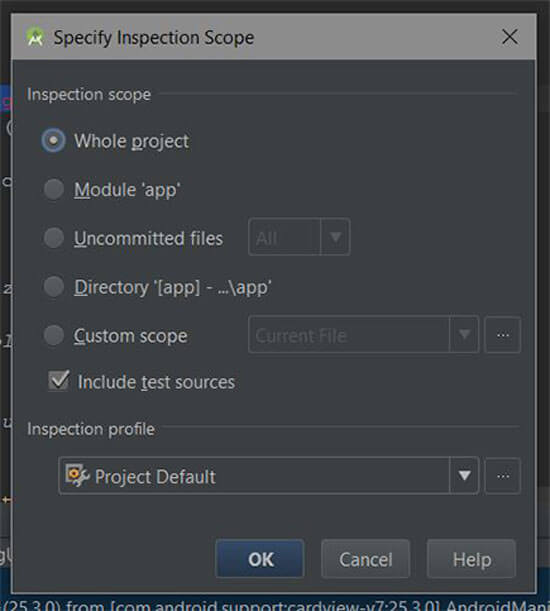
Task: Pick Directory '[app] - ...\app' scope
Action: (x=53, y=286)
